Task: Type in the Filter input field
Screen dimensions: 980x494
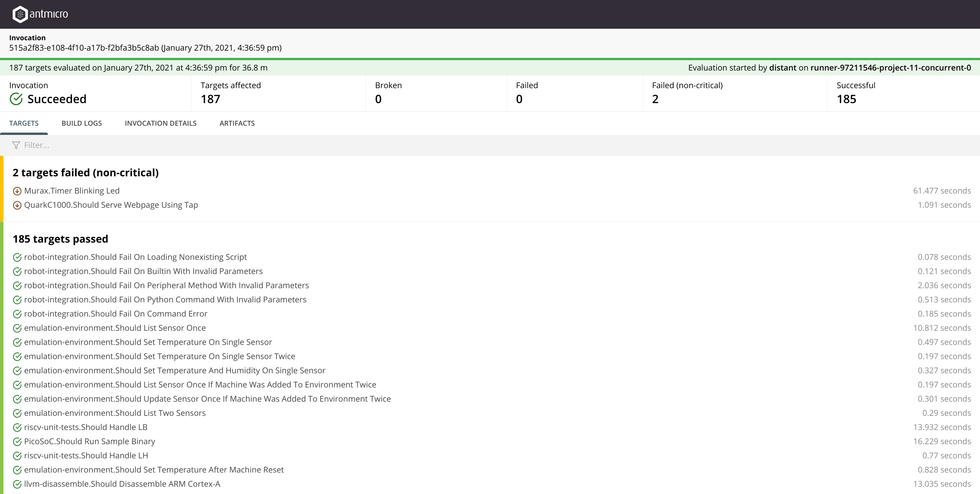Action: point(115,145)
